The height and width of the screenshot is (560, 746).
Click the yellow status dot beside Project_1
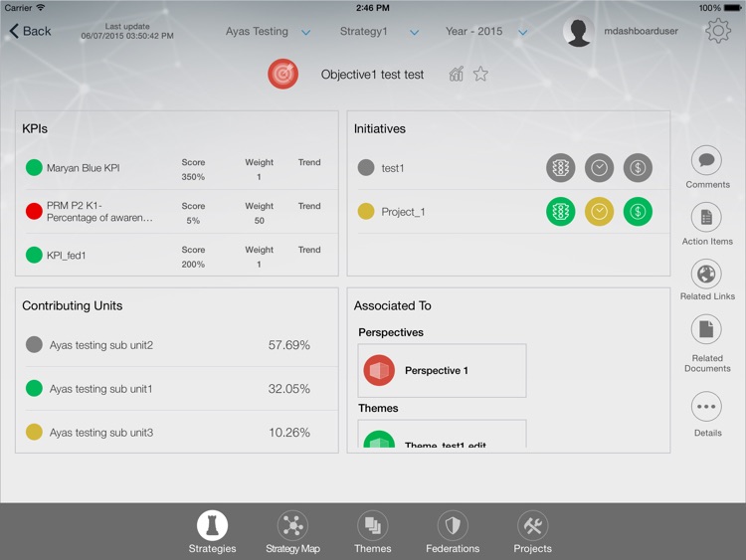[x=366, y=211]
